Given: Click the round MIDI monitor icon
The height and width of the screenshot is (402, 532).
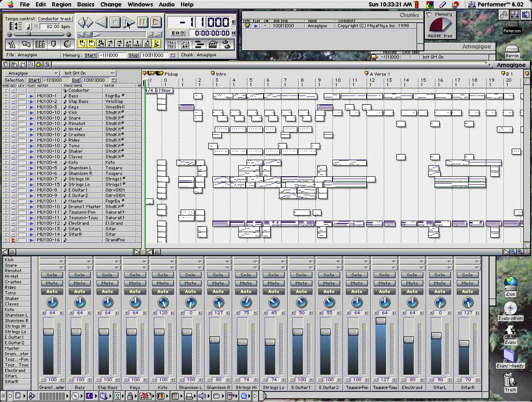Looking at the screenshot, I should tap(67, 44).
